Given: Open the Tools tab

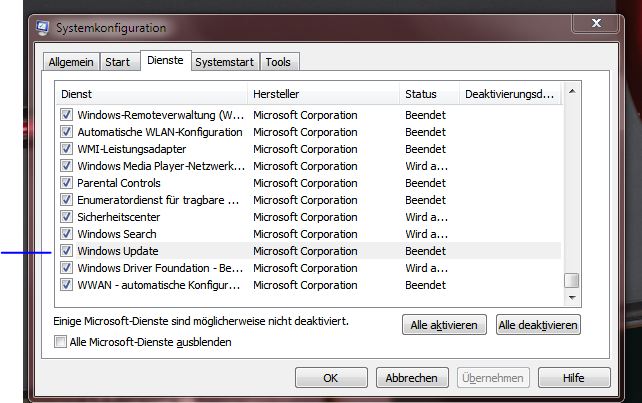Looking at the screenshot, I should coord(278,62).
